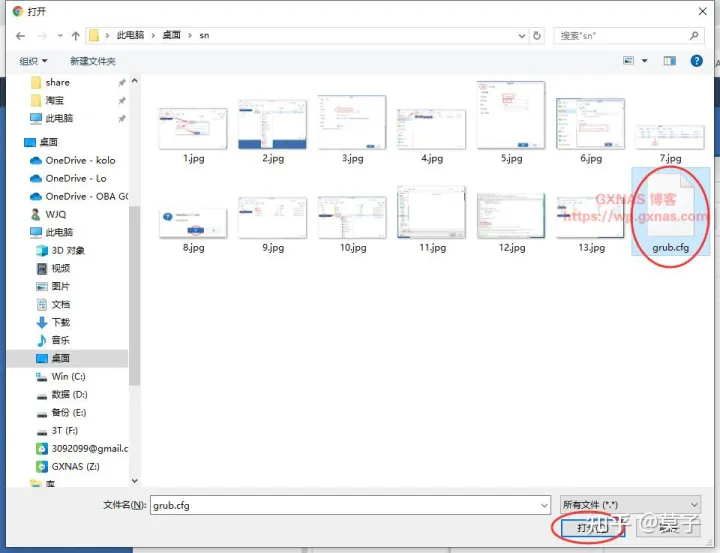Open 音乐 Music folder in sidebar
This screenshot has height=553, width=720.
point(60,340)
